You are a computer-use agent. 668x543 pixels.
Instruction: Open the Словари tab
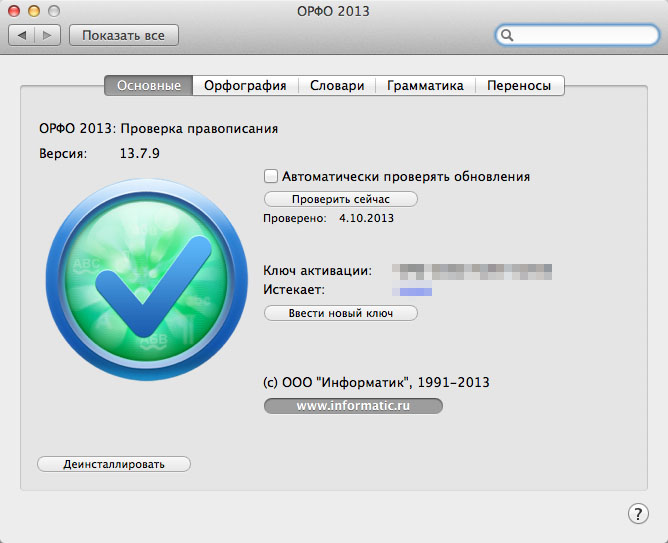(337, 86)
